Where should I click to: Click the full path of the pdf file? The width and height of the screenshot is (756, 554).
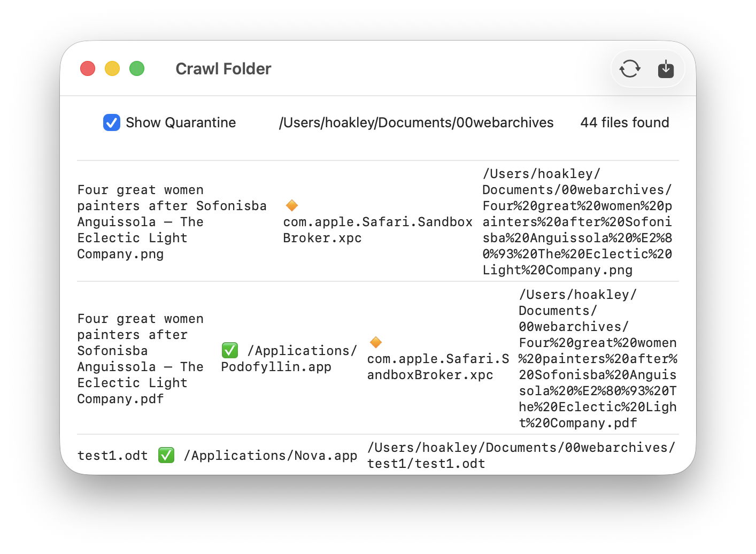(x=597, y=359)
